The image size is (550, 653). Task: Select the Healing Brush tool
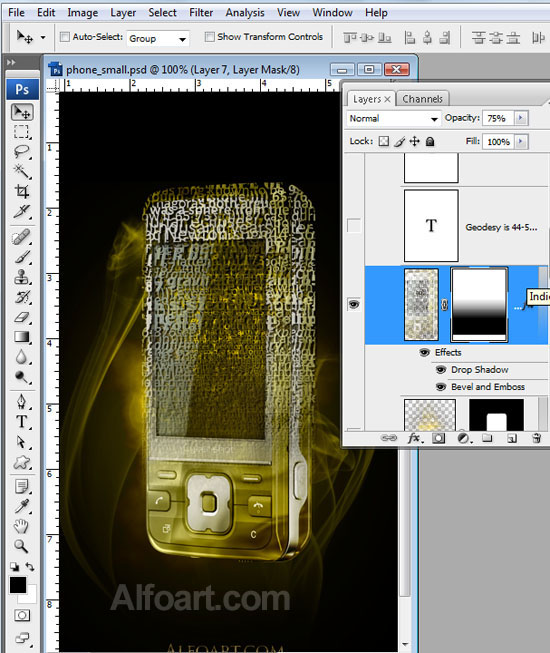21,237
